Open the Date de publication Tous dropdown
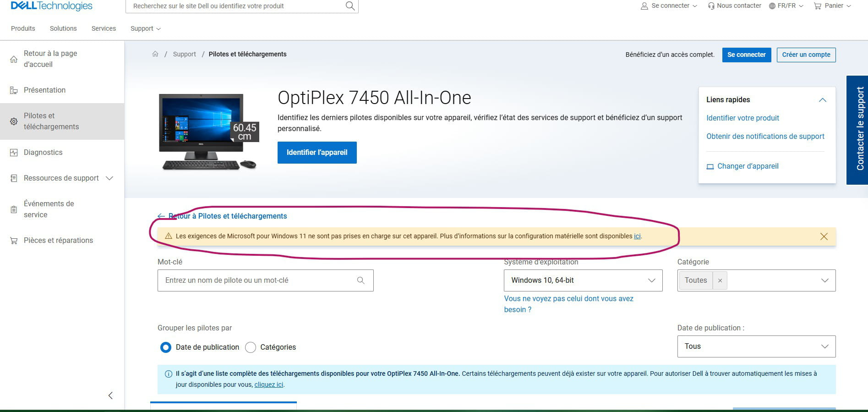Viewport: 868px width, 412px height. click(x=757, y=346)
